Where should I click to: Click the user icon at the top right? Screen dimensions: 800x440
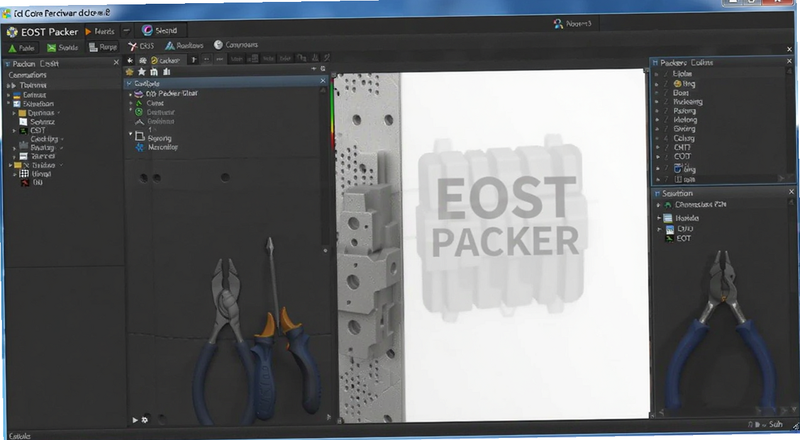point(558,24)
